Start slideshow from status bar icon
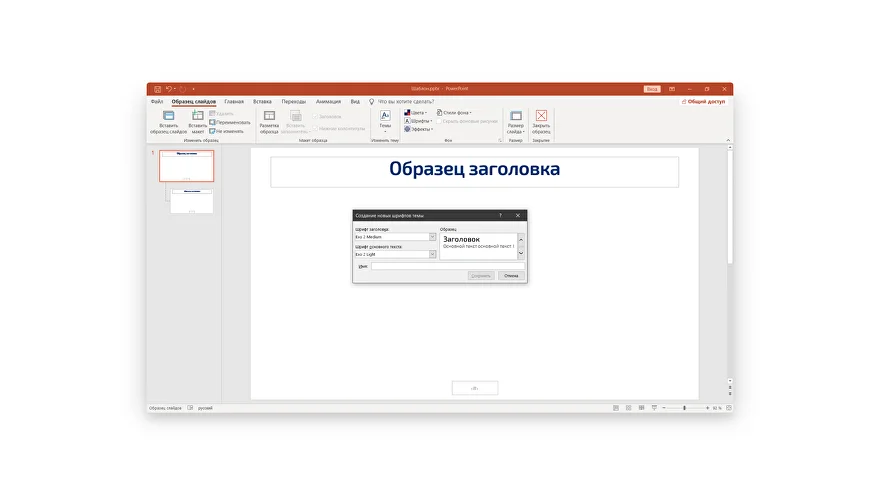This screenshot has width=880, height=495. click(x=654, y=408)
